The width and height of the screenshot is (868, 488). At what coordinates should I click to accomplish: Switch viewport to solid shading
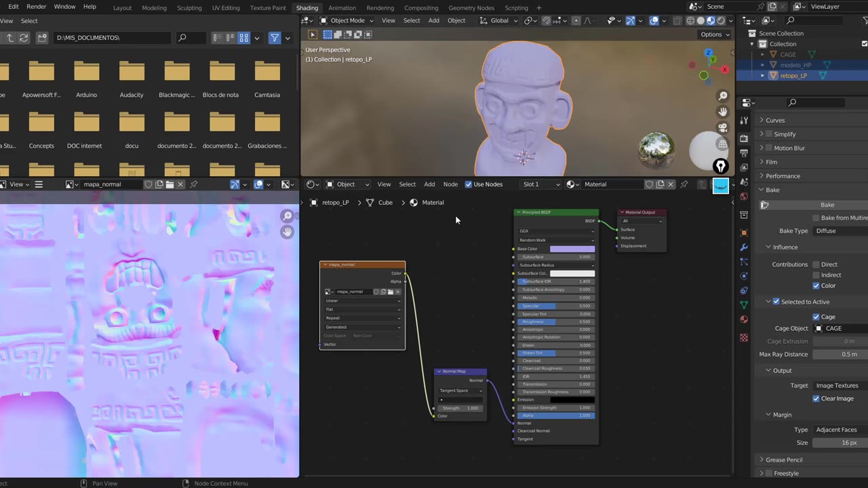(701, 20)
